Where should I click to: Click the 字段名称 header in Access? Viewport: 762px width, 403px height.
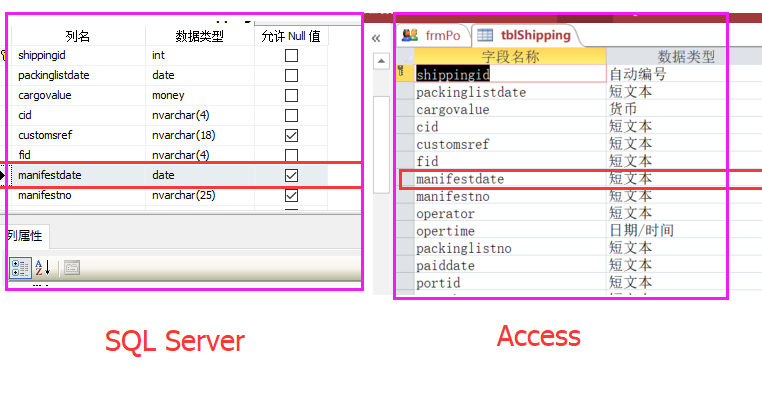point(510,57)
